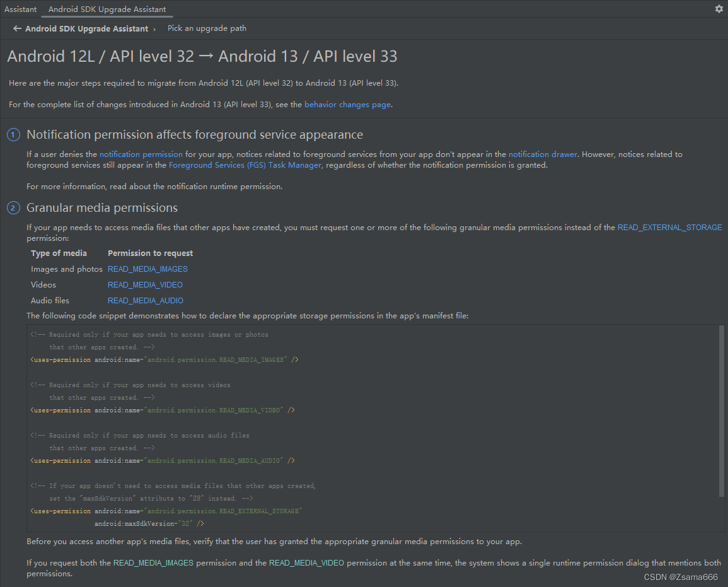Viewport: 728px width, 587px height.
Task: Click the notification drawer link
Action: [542, 154]
